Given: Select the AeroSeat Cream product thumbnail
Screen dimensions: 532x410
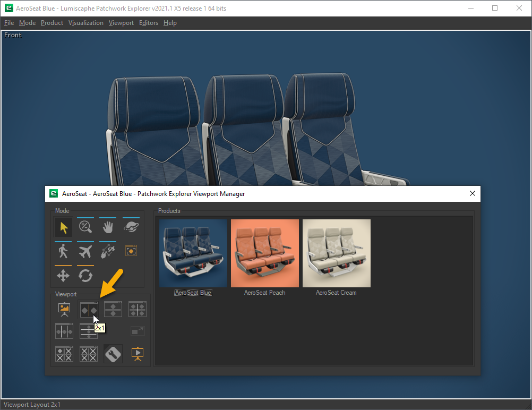Looking at the screenshot, I should pos(337,253).
